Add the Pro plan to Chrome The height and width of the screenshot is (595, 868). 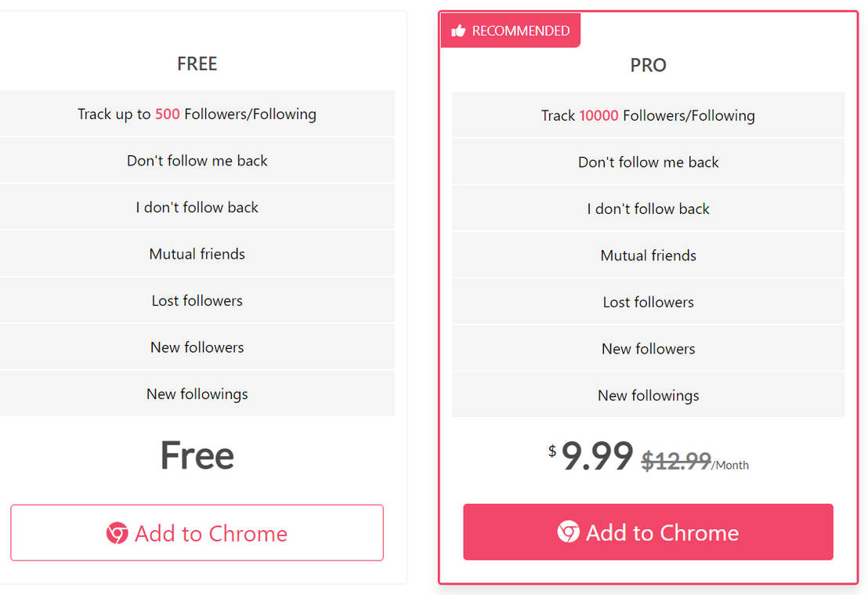pyautogui.click(x=648, y=532)
